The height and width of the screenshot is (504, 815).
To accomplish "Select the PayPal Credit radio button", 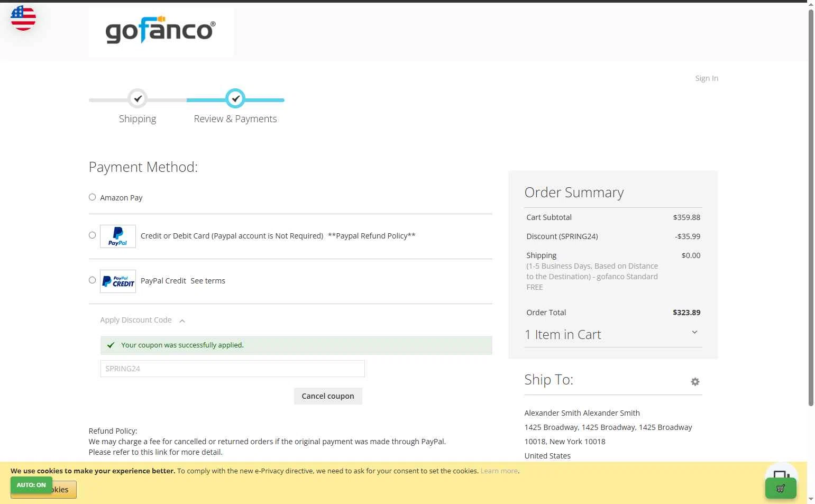I will pos(92,280).
